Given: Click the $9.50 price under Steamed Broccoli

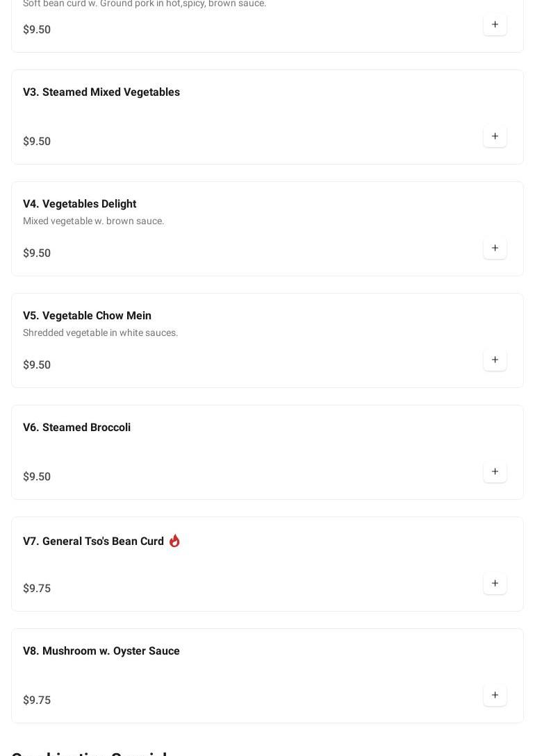Looking at the screenshot, I should tap(37, 477).
